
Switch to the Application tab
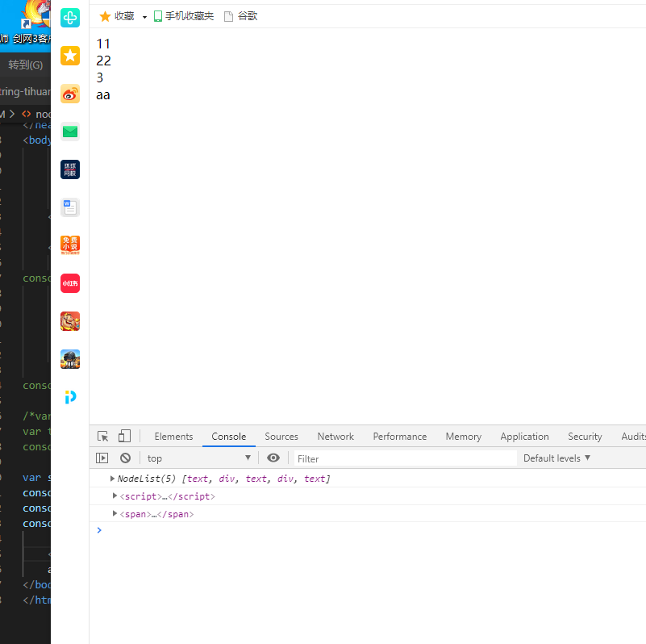tap(524, 437)
